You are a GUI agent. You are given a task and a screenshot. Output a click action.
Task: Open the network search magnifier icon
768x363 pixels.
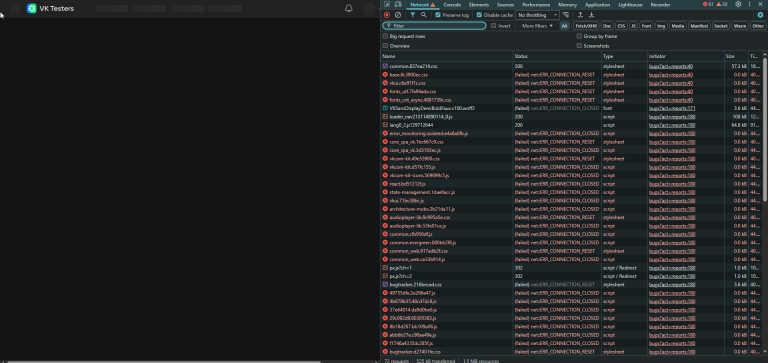424,15
